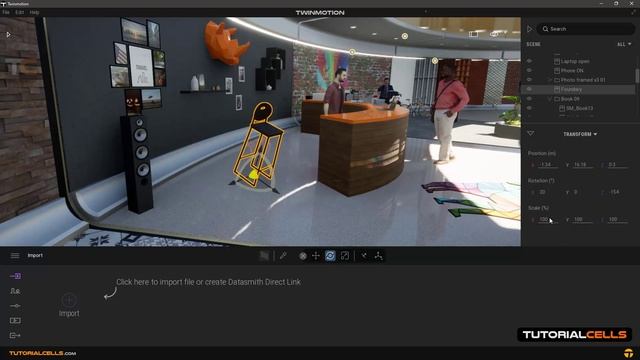640x360 pixels.
Task: Pick the material eyedropper tool
Action: click(283, 256)
